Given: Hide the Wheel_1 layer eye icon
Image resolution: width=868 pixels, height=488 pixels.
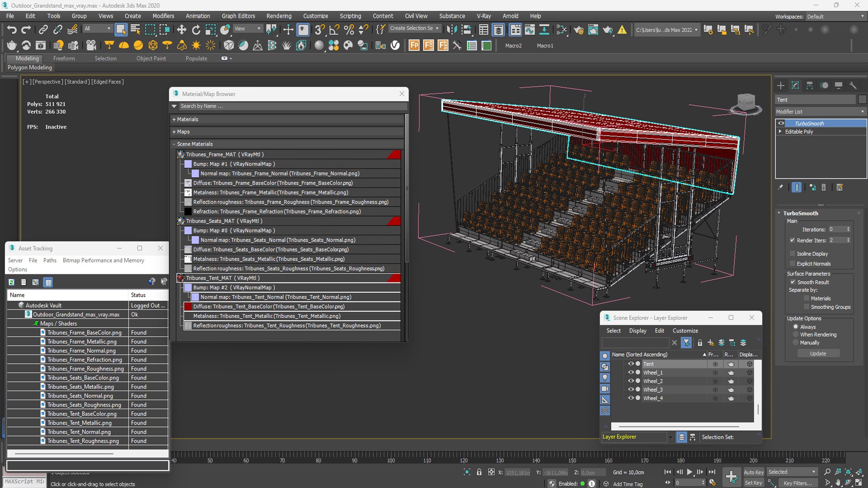Looking at the screenshot, I should (631, 372).
